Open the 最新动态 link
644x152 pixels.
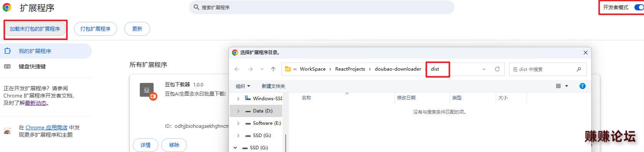pyautogui.click(x=36, y=103)
